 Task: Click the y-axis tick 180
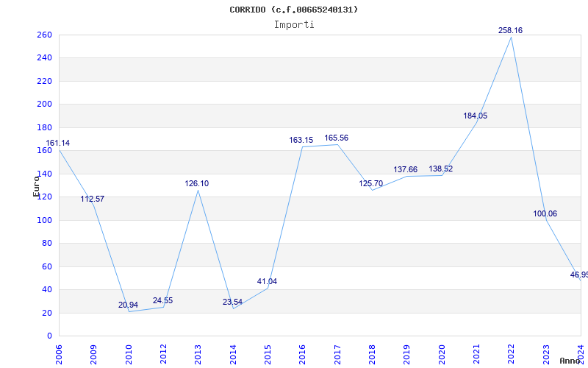pyautogui.click(x=44, y=127)
